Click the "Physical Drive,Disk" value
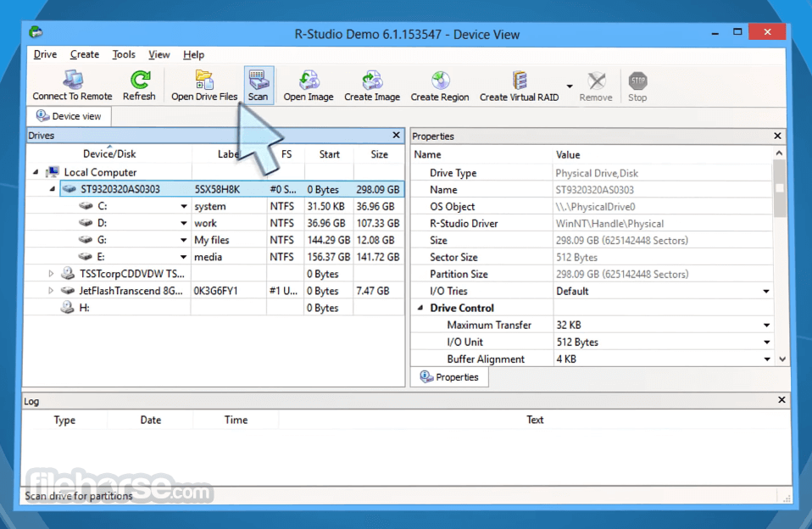Image resolution: width=812 pixels, height=529 pixels. [597, 173]
